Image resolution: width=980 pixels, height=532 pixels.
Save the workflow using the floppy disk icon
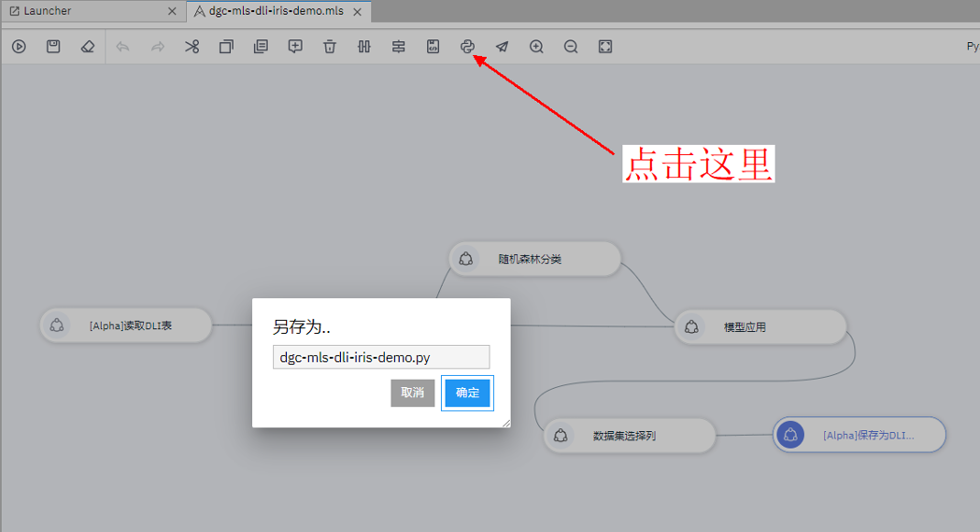click(53, 46)
